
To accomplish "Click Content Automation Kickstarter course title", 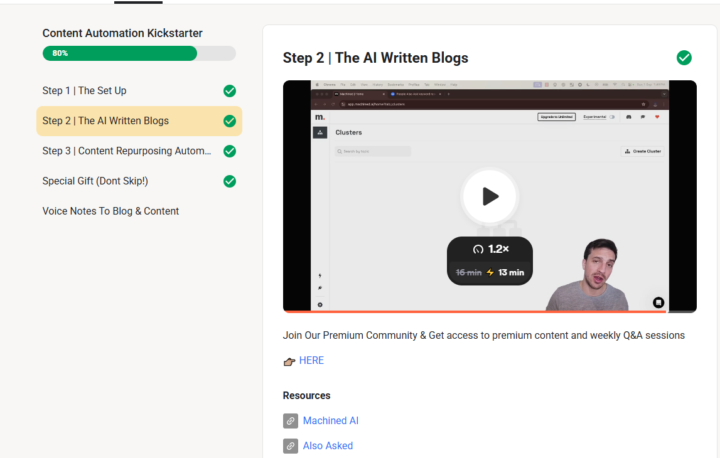I will [122, 33].
